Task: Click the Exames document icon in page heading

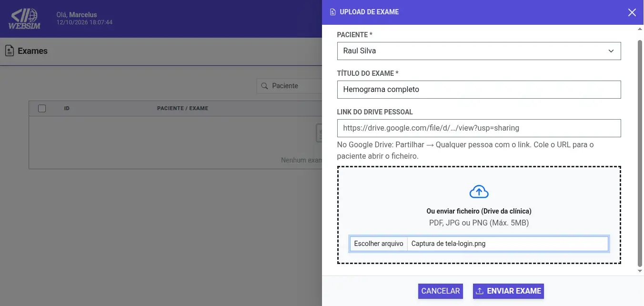Action: click(x=9, y=51)
